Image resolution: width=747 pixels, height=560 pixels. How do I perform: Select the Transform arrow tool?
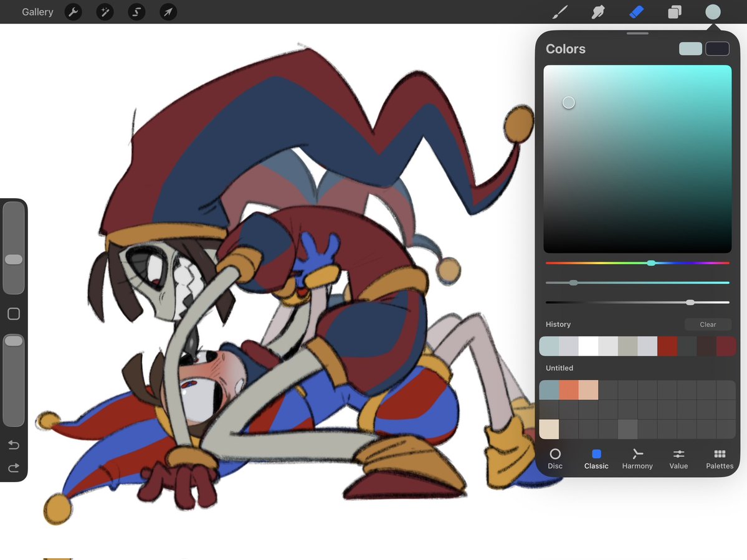click(x=168, y=12)
